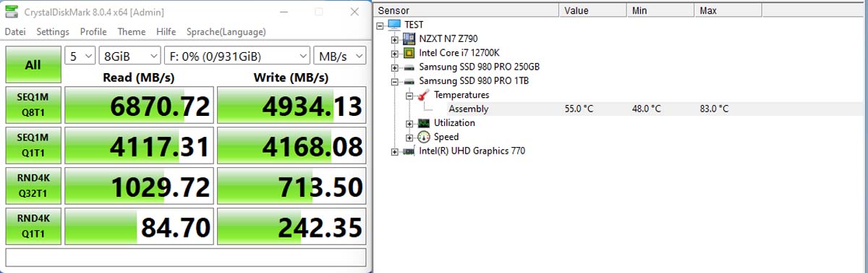Open the Profile menu
868x273 pixels.
93,32
